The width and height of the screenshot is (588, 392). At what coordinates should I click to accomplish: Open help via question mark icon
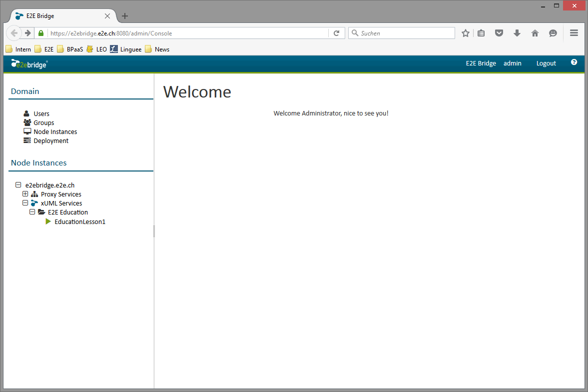point(574,62)
